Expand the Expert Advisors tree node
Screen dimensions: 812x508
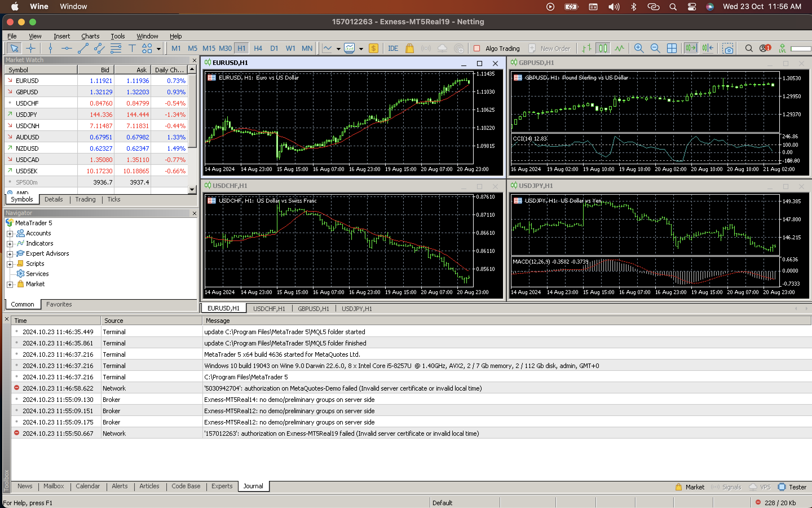click(10, 254)
